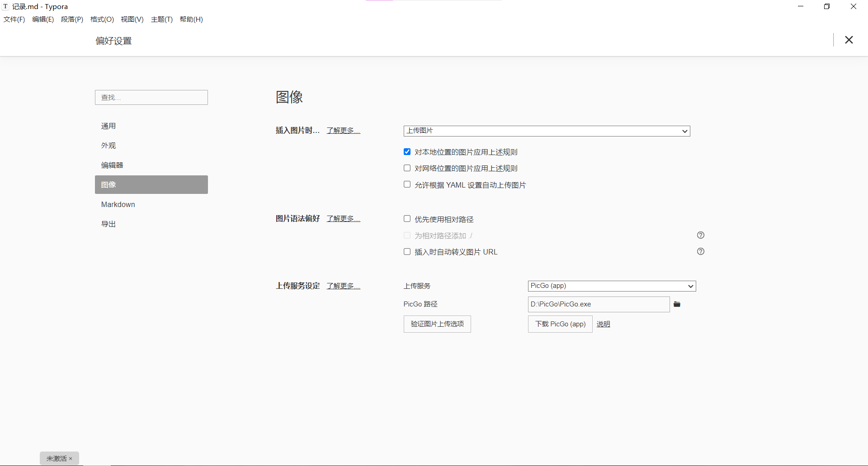Click the Typora logo in the title bar

pos(5,6)
